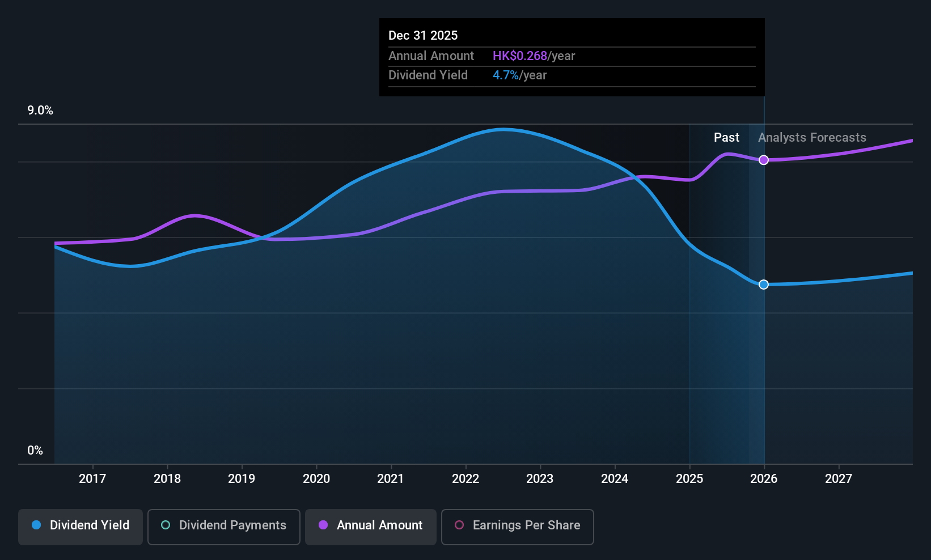
Task: Click the teal Dividend Payments legend circle
Action: pos(166,525)
